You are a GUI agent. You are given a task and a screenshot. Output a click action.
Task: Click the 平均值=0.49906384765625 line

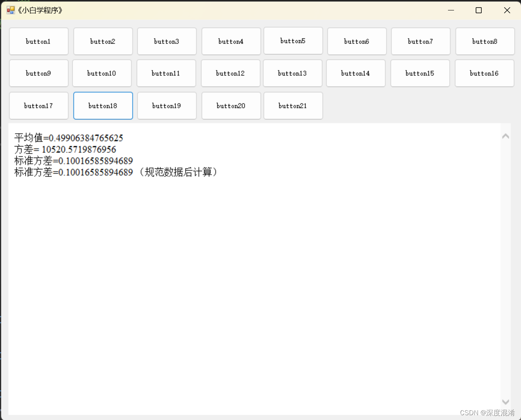click(69, 138)
